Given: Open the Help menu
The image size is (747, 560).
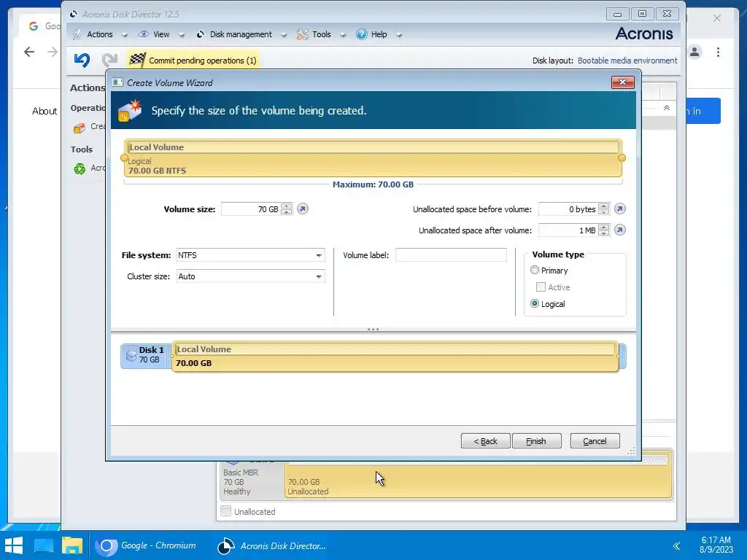Looking at the screenshot, I should (x=379, y=34).
